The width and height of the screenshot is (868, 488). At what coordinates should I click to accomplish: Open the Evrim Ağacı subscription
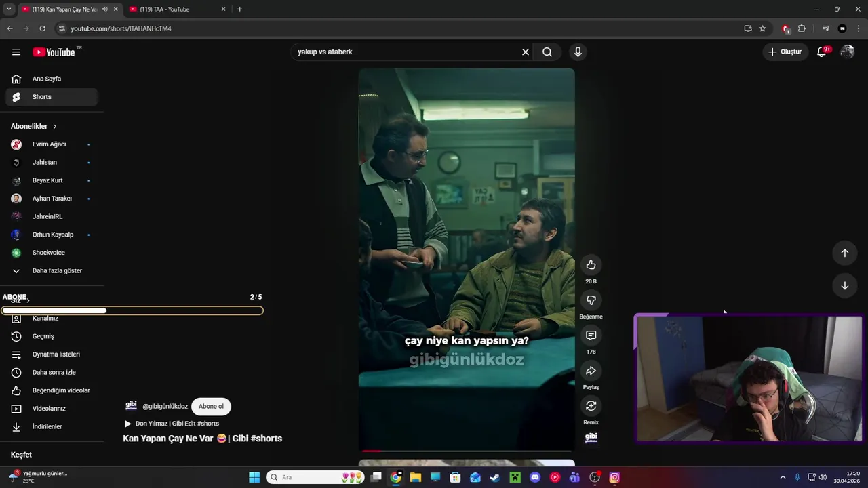point(52,144)
